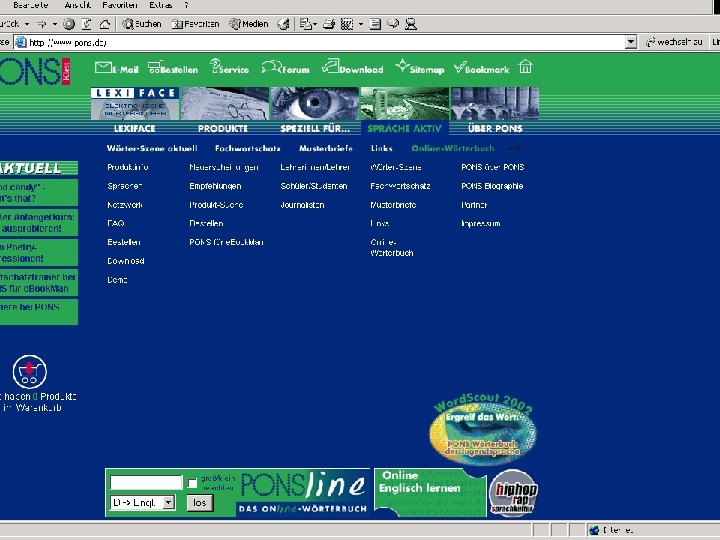
Task: Open the Mail icon dropdown arrow
Action: coord(315,24)
